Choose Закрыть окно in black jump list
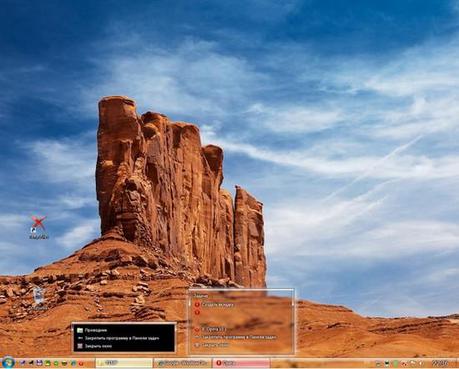Image resolution: width=459 pixels, height=369 pixels. 124,346
